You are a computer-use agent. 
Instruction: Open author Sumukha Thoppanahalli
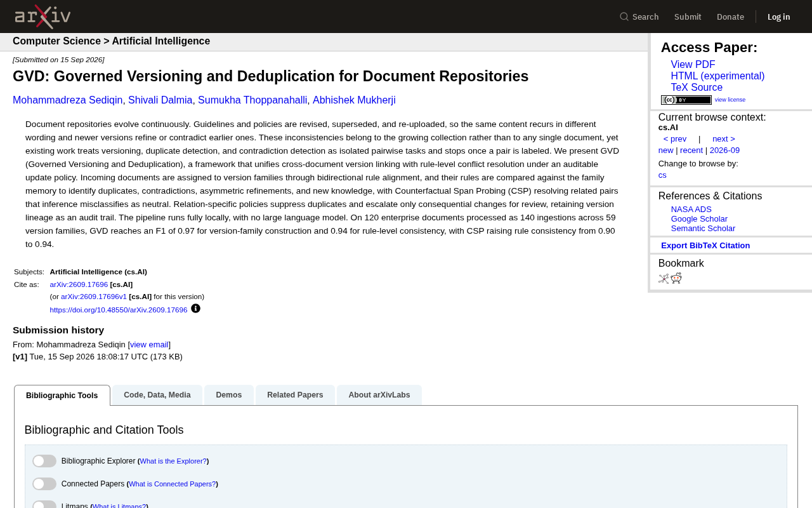click(252, 100)
